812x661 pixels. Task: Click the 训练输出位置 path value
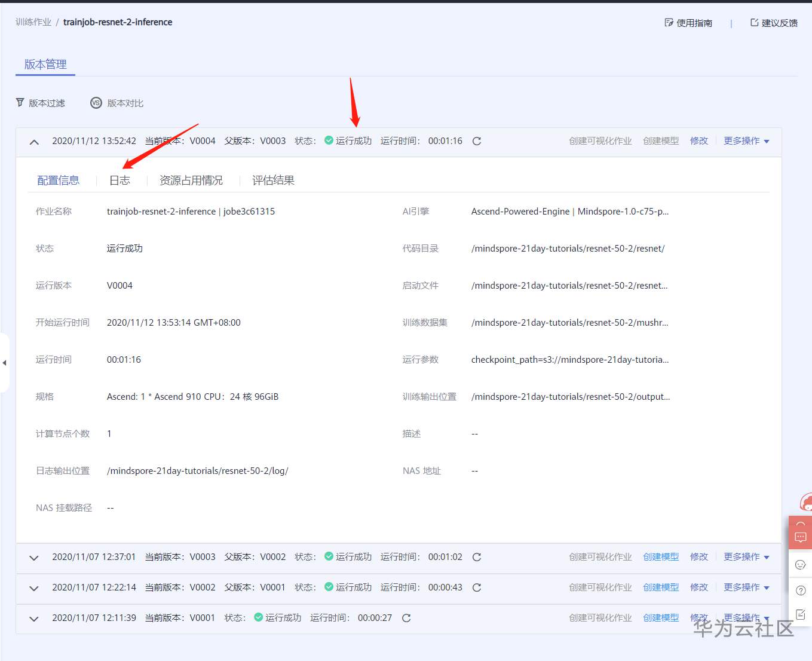tap(571, 397)
